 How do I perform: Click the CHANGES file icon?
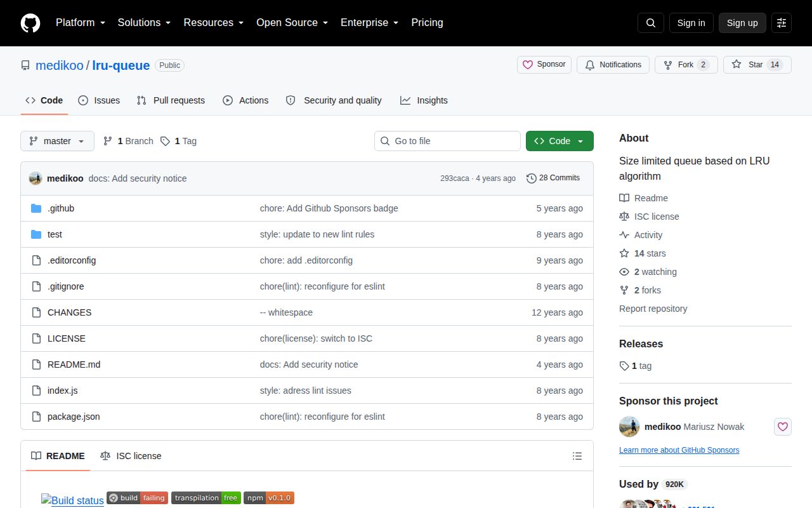coord(36,312)
